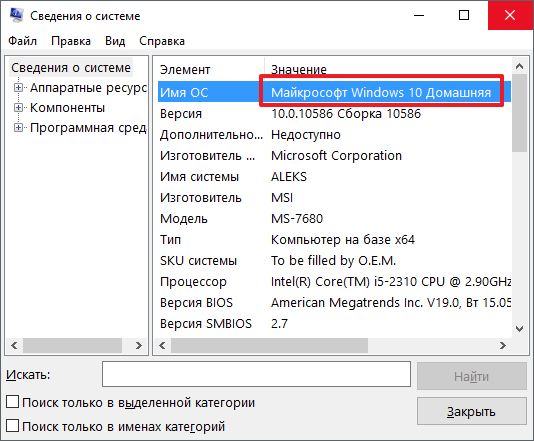Enable Поиск только в выделенной категории checkbox
Viewport: 534px width, 441px height.
tap(13, 402)
